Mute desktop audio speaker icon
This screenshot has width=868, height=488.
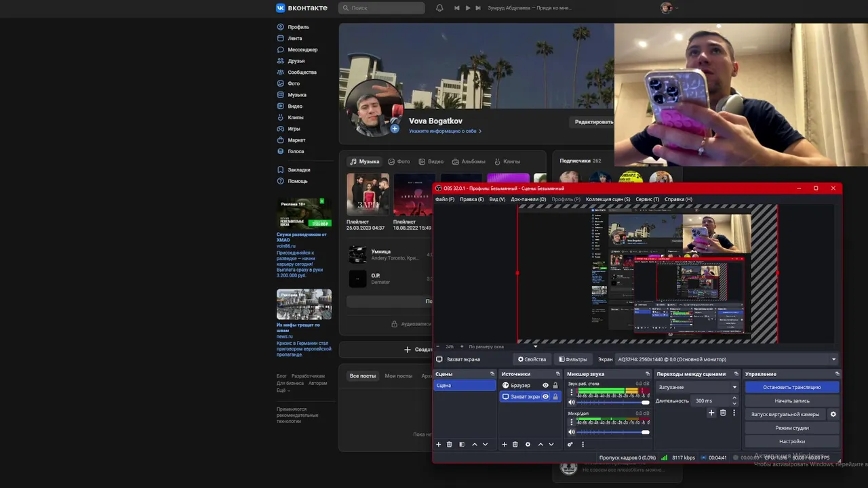pos(572,402)
